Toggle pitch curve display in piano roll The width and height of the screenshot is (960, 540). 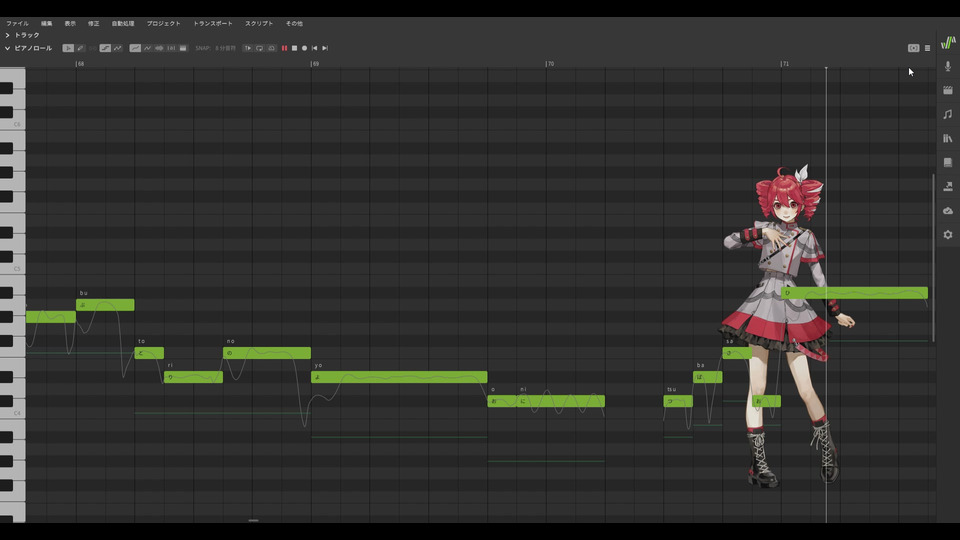[x=135, y=48]
